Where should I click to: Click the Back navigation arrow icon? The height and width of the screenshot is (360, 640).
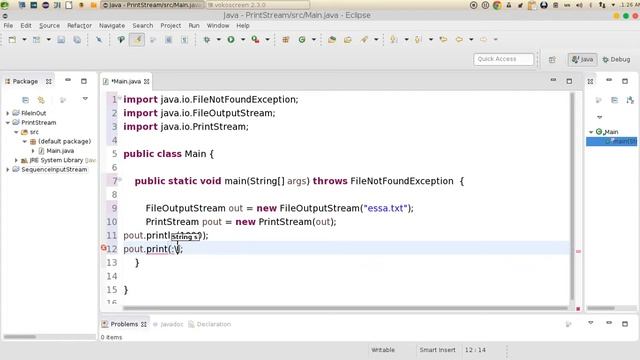tap(459, 40)
